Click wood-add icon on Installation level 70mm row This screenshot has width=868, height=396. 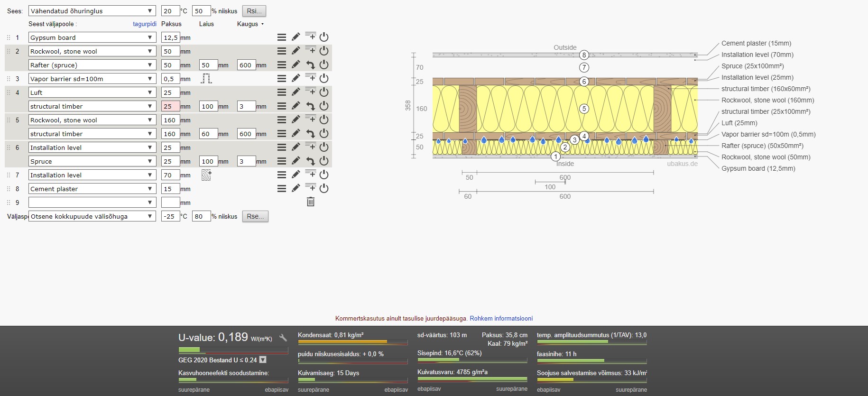click(206, 175)
